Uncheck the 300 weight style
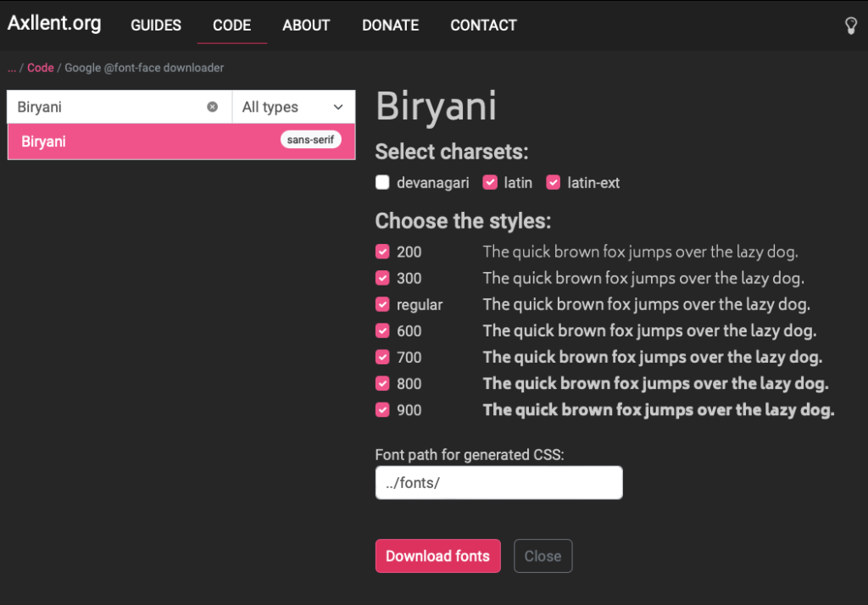 tap(382, 278)
